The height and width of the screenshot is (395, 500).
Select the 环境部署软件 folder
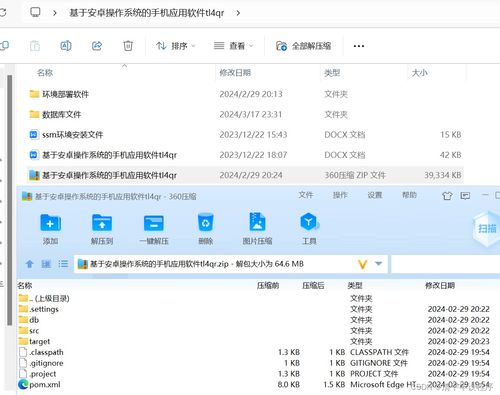pyautogui.click(x=245, y=94)
